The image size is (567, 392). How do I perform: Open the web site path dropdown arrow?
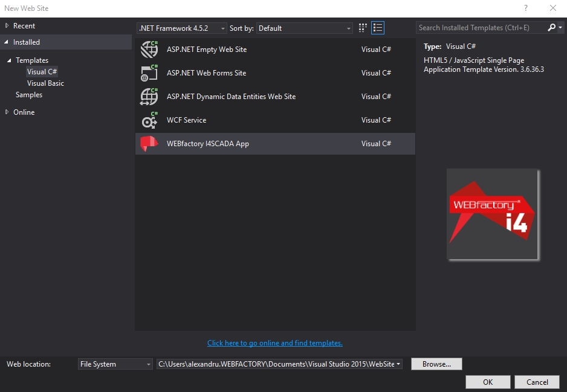398,364
